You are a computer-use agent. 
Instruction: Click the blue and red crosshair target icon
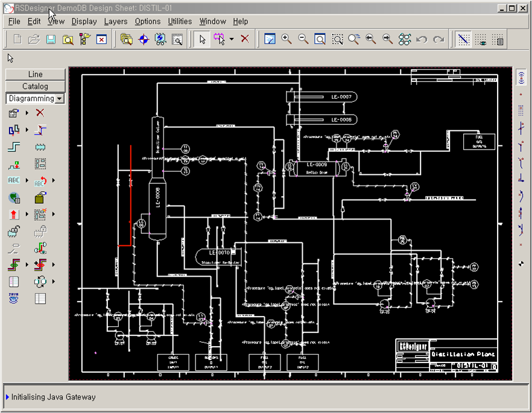pos(144,39)
